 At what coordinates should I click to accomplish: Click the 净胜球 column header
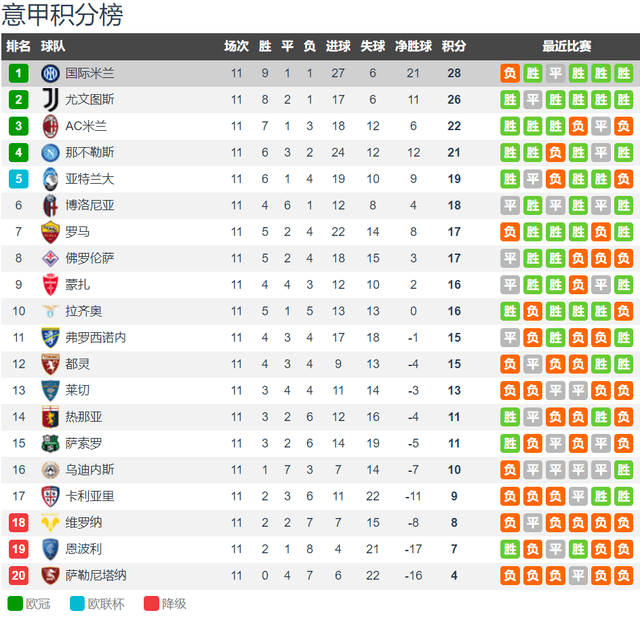(413, 46)
